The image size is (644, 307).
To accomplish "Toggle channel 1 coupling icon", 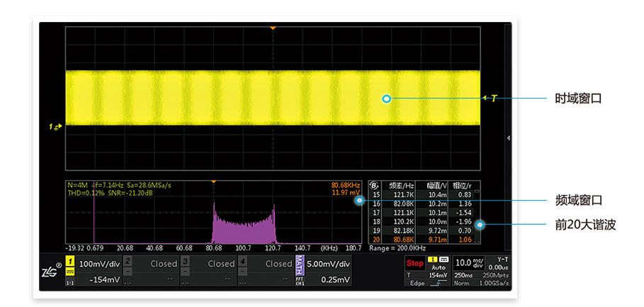I will pyautogui.click(x=70, y=271).
